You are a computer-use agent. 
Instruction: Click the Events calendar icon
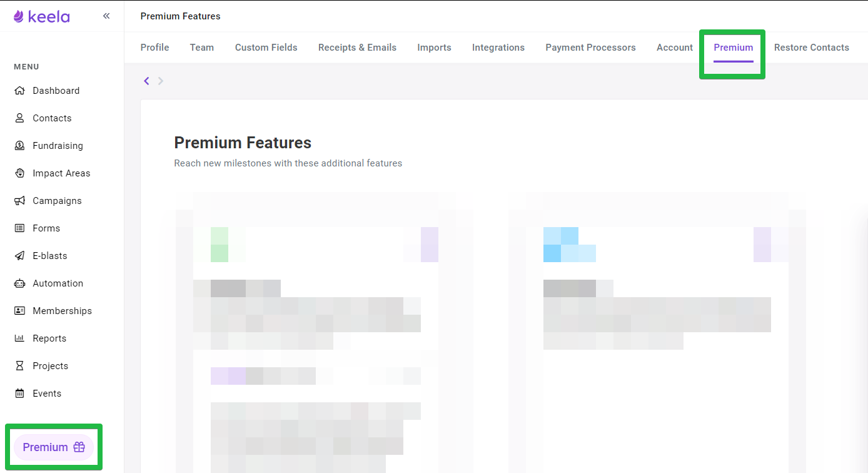(19, 394)
